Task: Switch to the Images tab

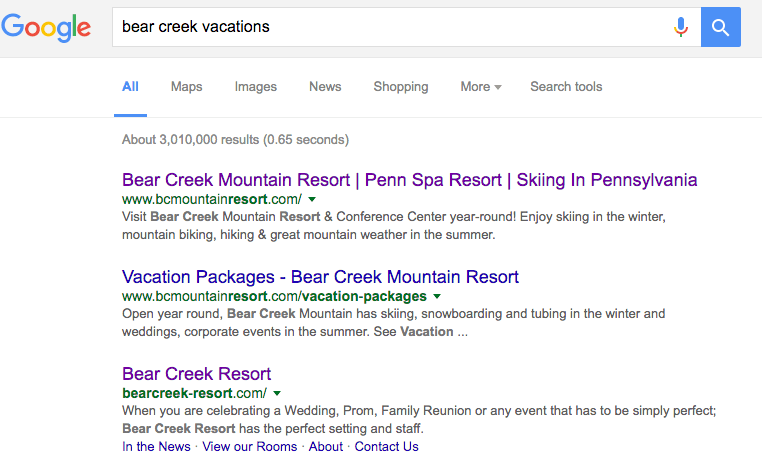Action: click(x=256, y=87)
